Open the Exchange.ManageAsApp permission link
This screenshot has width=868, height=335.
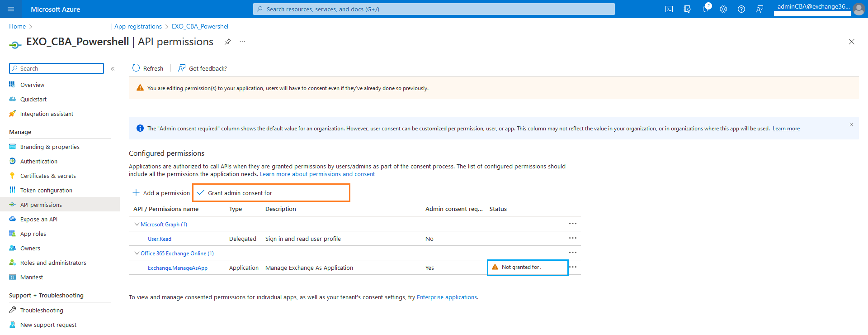tap(178, 268)
